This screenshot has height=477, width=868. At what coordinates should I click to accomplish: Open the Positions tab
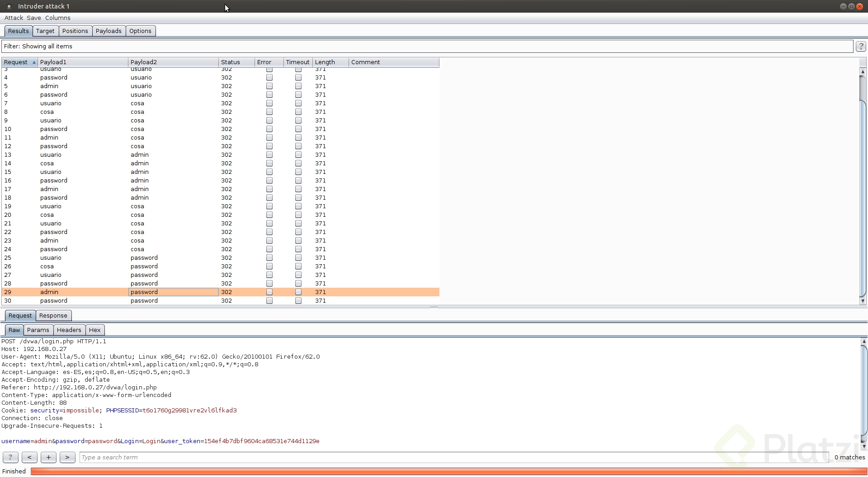click(75, 31)
